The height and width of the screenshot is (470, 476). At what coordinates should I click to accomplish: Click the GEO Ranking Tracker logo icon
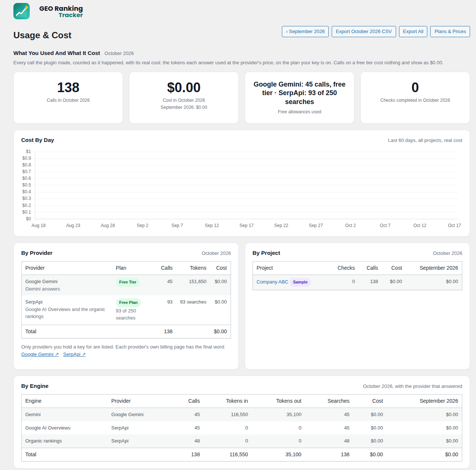click(x=22, y=11)
